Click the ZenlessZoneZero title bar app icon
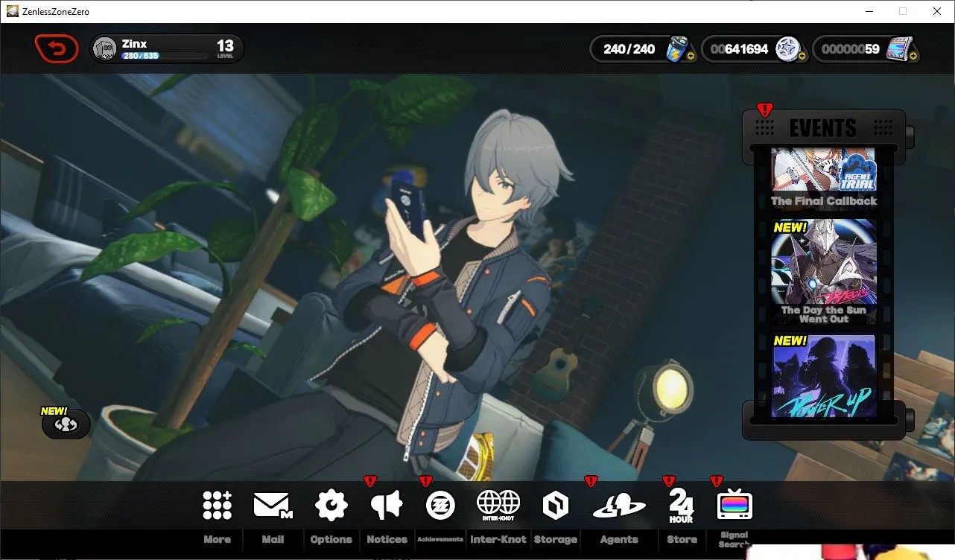This screenshot has height=560, width=955. click(x=13, y=11)
